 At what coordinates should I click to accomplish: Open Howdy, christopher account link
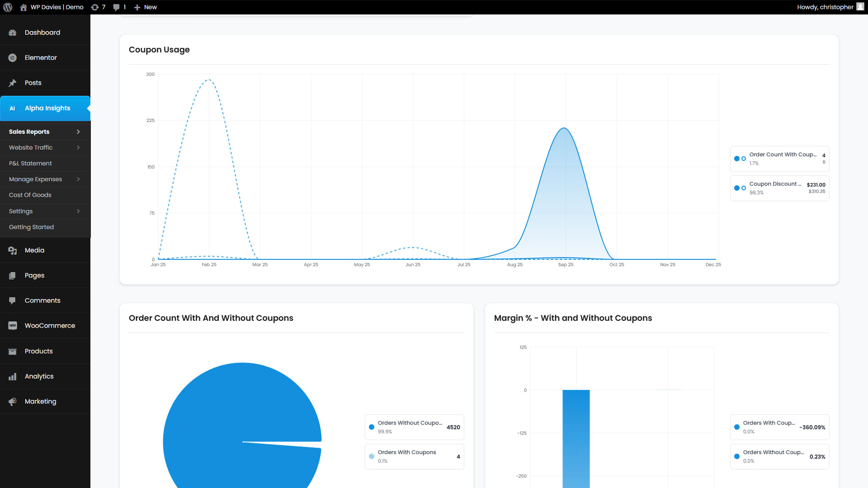[825, 7]
